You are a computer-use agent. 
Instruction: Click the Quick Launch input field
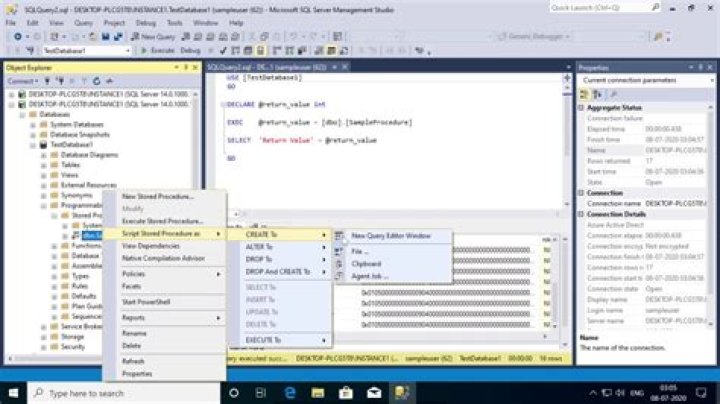coord(599,7)
